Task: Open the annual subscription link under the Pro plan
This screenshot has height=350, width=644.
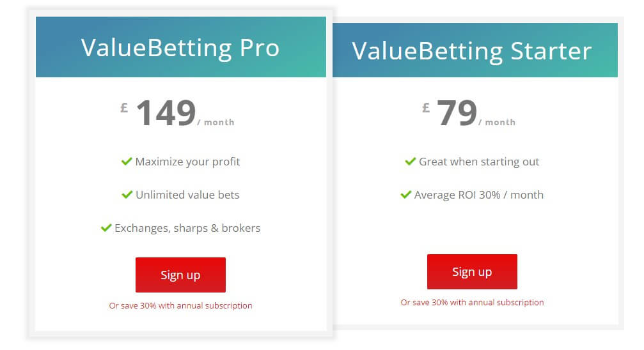Action: pos(180,306)
